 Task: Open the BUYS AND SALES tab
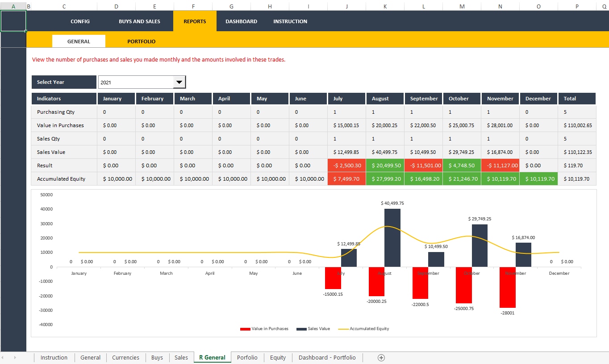pyautogui.click(x=139, y=21)
